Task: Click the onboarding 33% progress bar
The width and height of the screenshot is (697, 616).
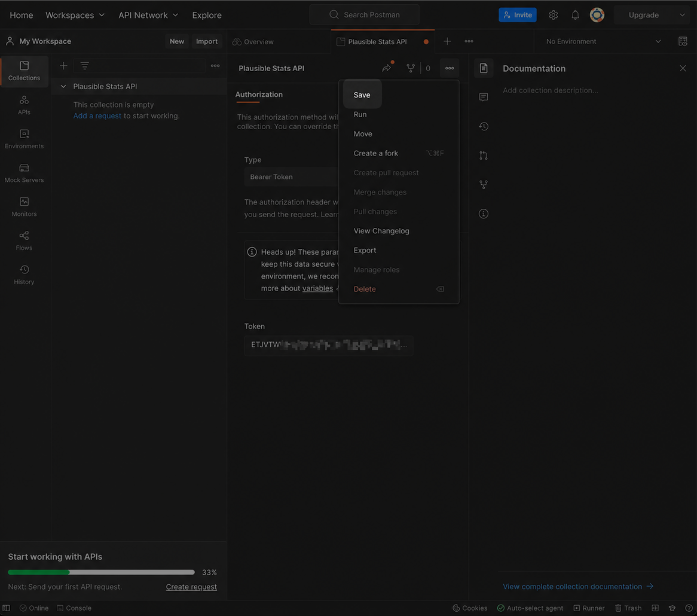Action: [102, 572]
